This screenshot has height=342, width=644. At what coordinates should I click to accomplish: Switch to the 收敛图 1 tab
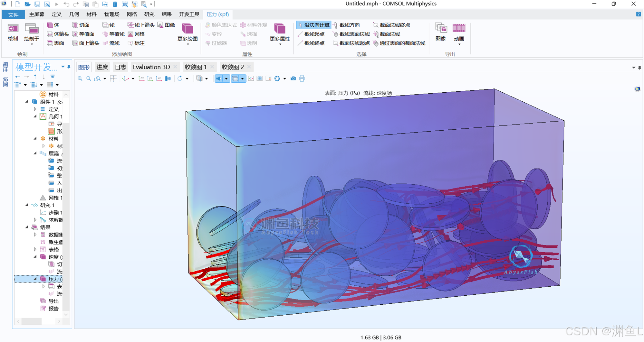click(196, 67)
